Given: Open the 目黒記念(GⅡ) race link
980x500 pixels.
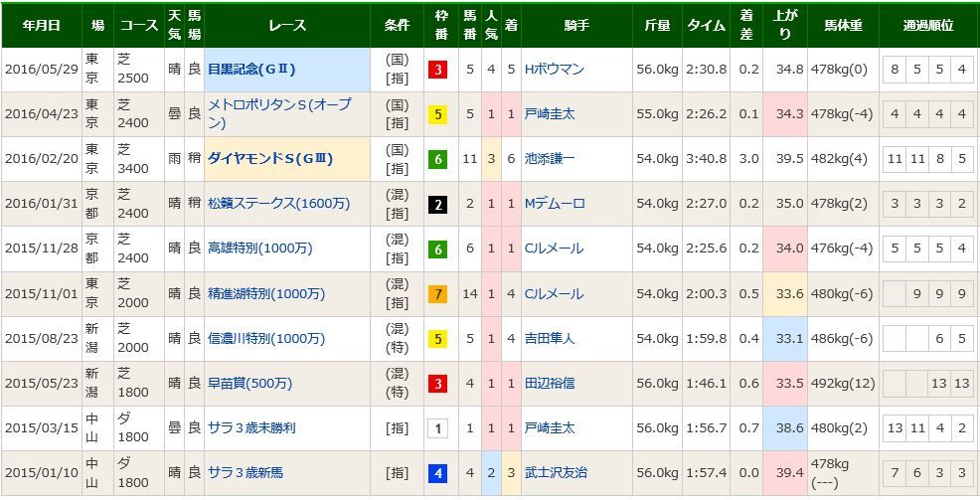Looking at the screenshot, I should click(x=251, y=70).
